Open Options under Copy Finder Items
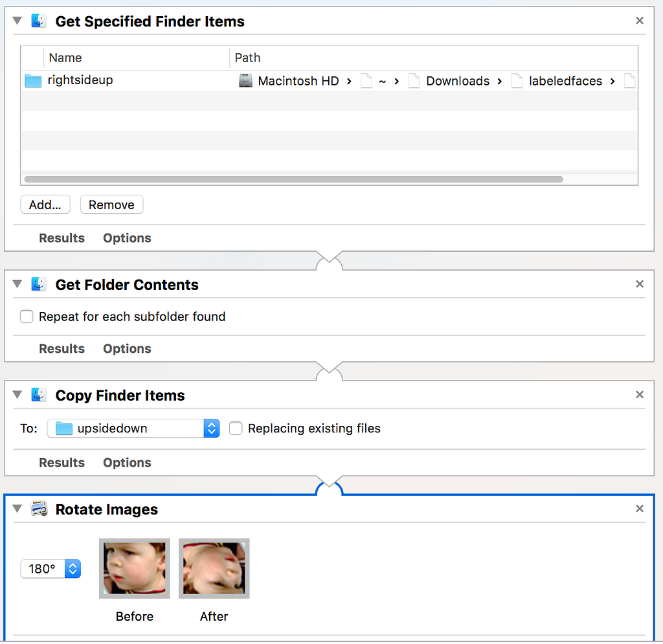Viewport: 663px width, 644px height. click(127, 463)
